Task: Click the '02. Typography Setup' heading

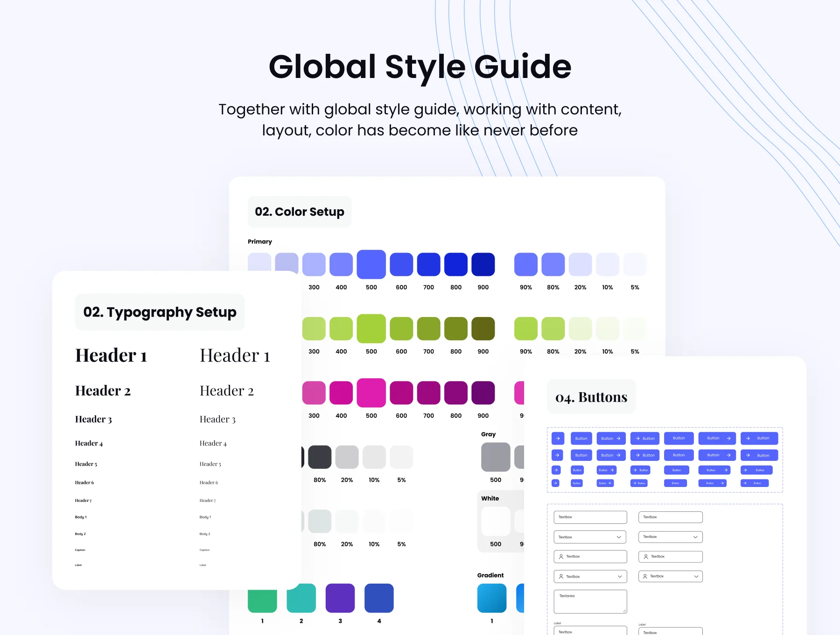Action: point(160,312)
